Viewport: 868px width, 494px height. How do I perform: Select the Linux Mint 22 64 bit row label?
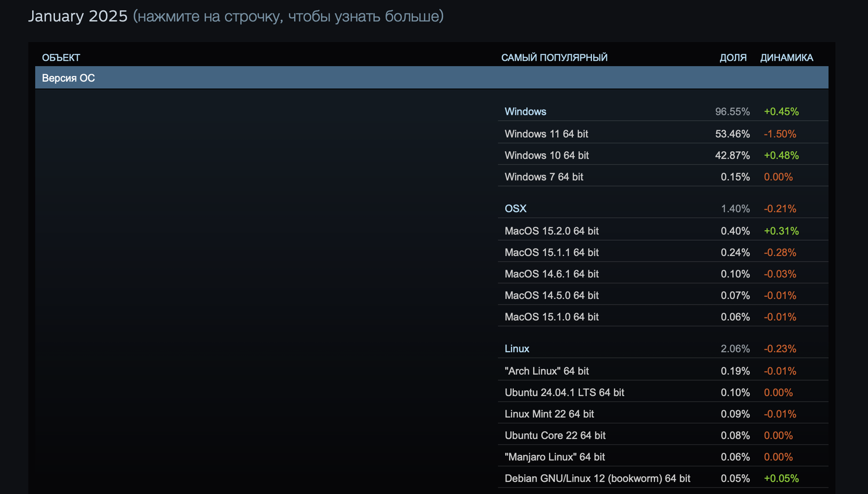(x=549, y=414)
